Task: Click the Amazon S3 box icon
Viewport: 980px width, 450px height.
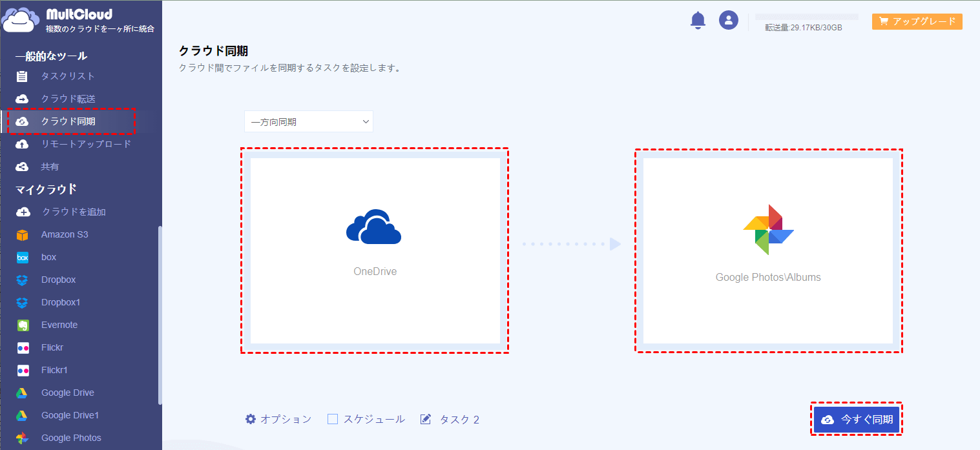Action: click(x=22, y=234)
